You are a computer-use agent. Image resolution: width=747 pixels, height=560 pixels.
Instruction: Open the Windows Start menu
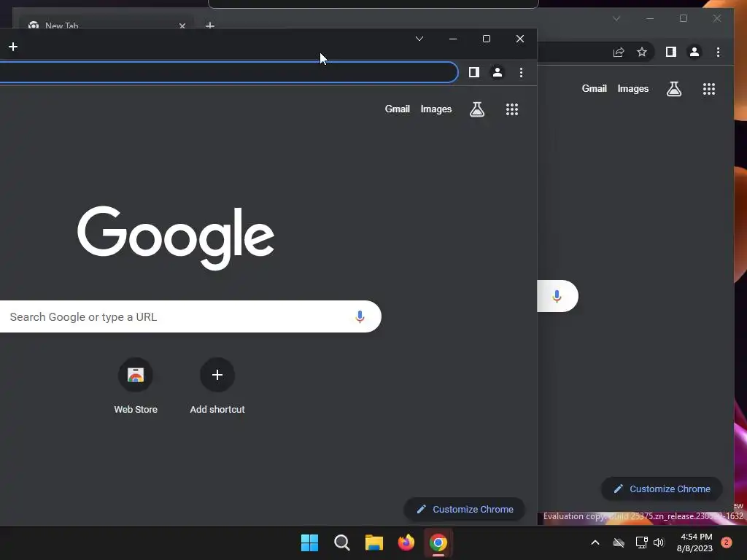(309, 542)
